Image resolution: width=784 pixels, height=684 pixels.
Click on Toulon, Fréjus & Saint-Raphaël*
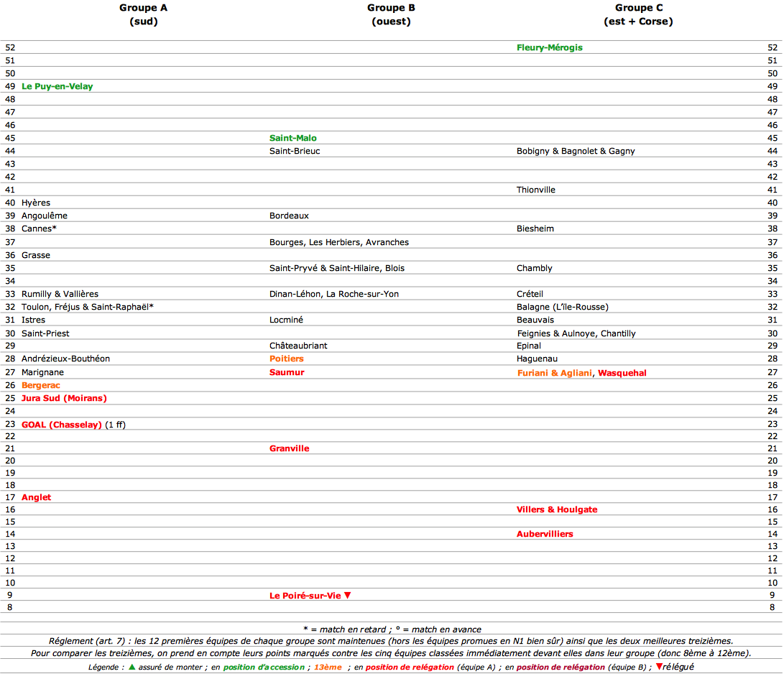coord(88,307)
